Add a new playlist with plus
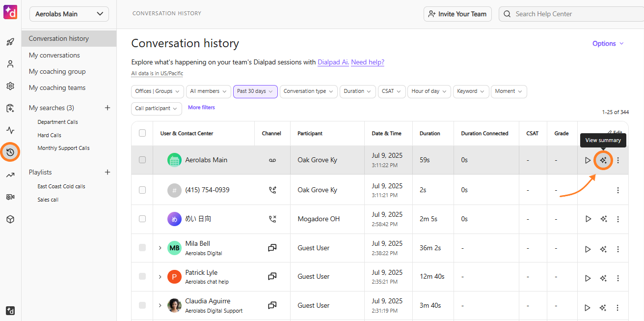644x321 pixels. [107, 172]
